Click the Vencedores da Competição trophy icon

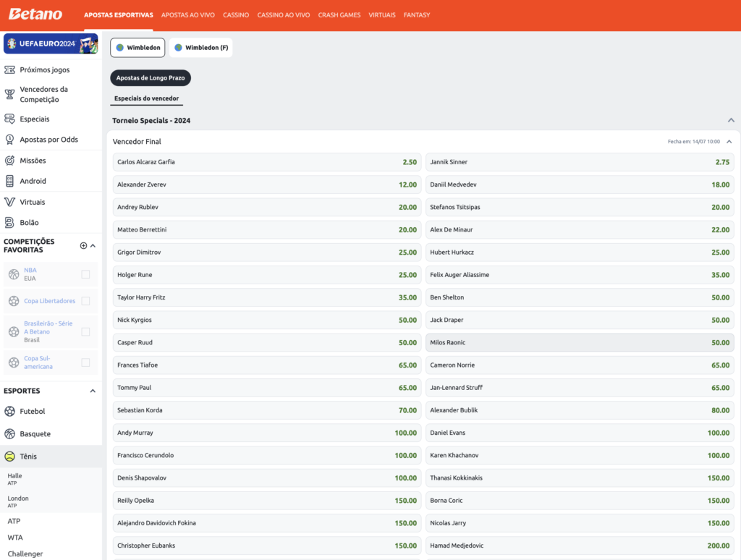click(9, 95)
